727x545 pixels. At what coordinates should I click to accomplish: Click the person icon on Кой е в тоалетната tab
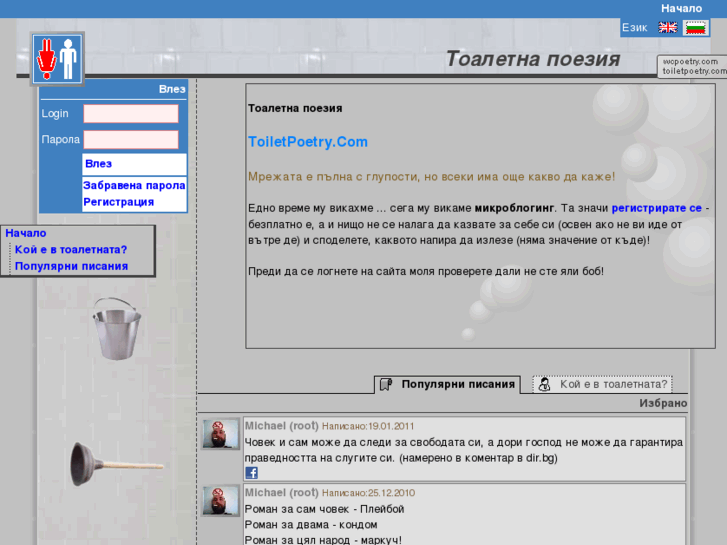(x=544, y=385)
